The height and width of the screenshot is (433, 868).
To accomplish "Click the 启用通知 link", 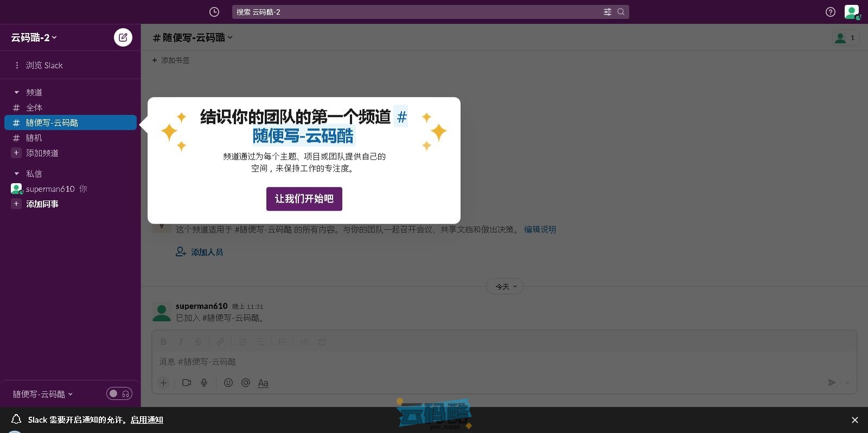I will point(146,420).
